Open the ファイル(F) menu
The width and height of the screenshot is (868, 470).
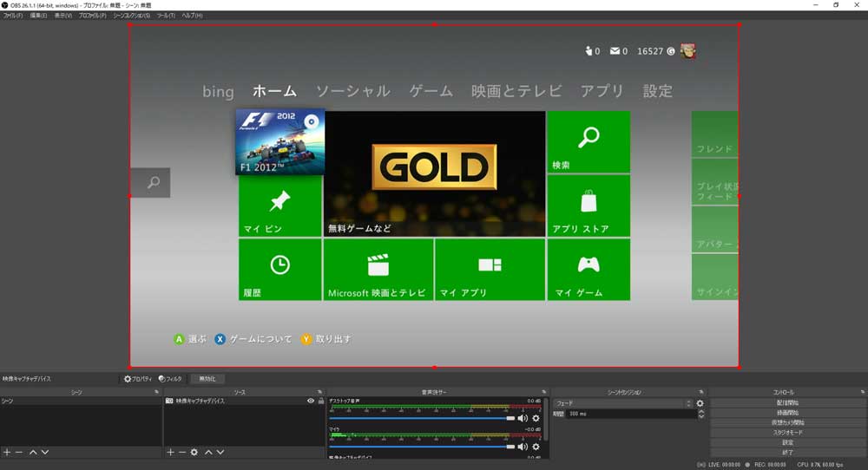13,16
